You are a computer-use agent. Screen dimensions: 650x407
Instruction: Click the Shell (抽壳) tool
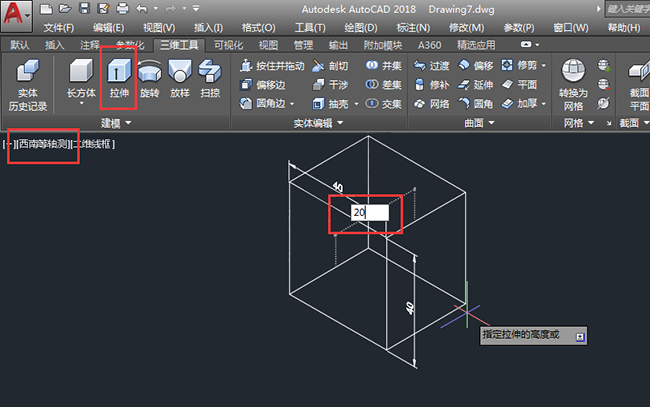point(330,104)
